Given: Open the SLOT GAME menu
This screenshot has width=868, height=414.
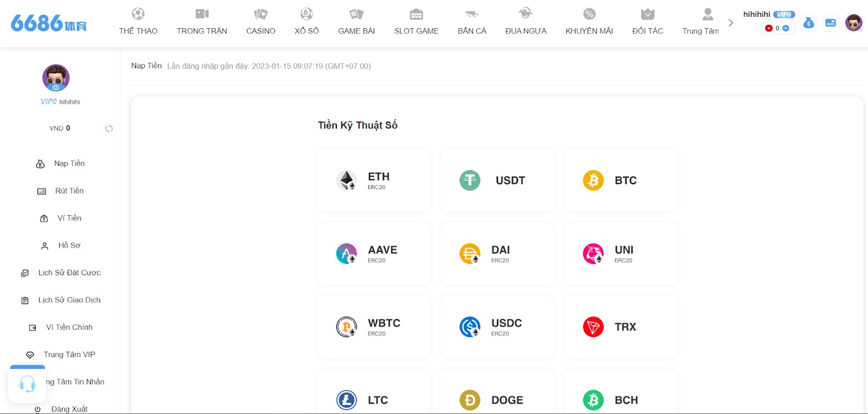Looking at the screenshot, I should click(416, 22).
